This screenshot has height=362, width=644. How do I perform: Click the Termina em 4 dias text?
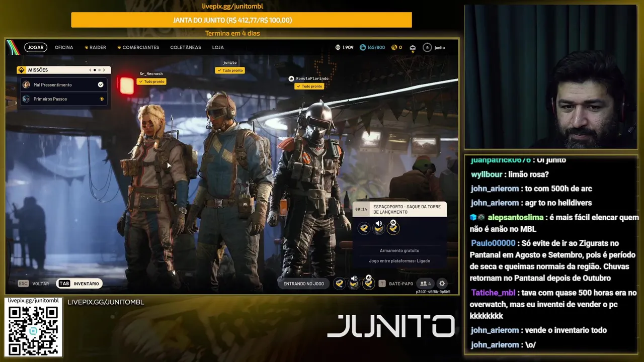[232, 33]
